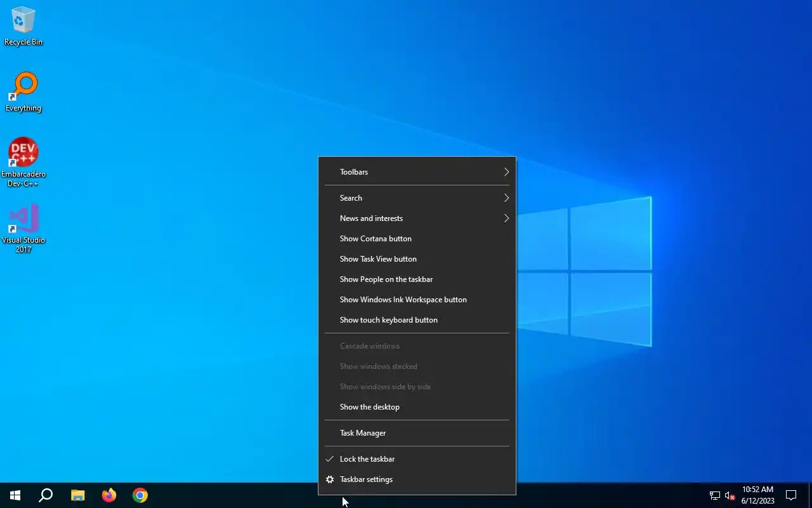Open Task Manager from the context menu
The width and height of the screenshot is (812, 508).
(417, 433)
